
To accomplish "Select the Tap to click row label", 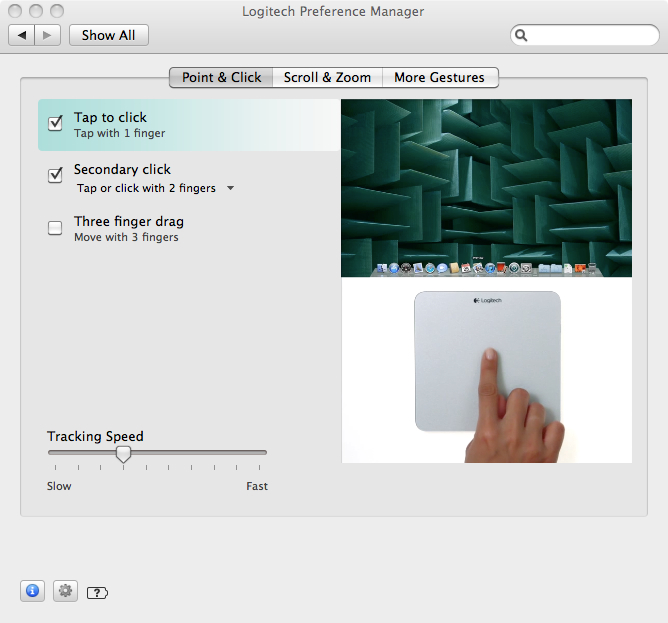I will 110,117.
